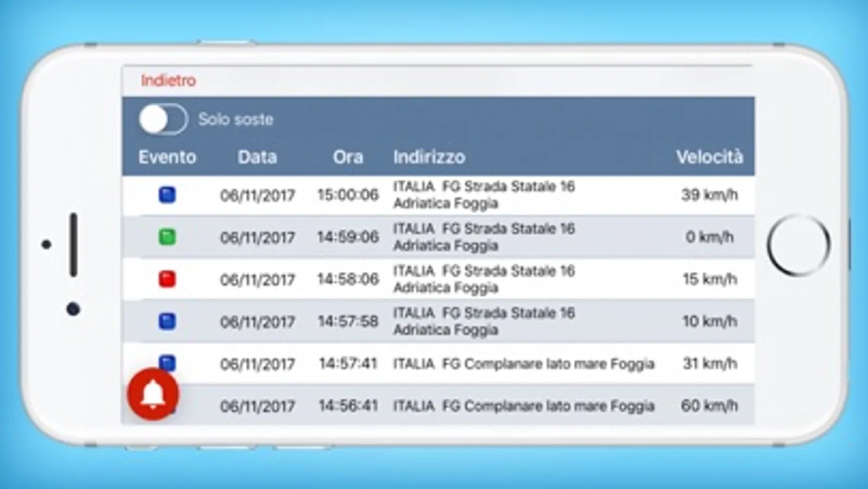Click the date in the 15:00:06 row

(257, 195)
